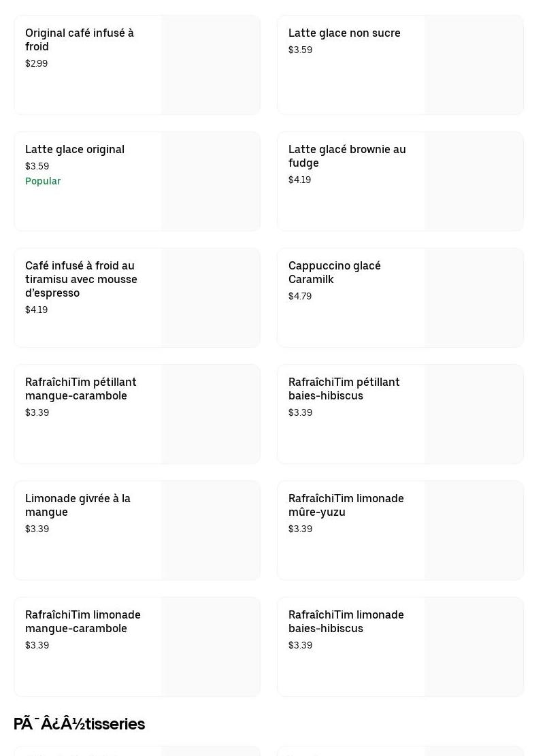The width and height of the screenshot is (547, 756).
Task: Open Original café infusé à froid item
Action: pyautogui.click(x=80, y=39)
